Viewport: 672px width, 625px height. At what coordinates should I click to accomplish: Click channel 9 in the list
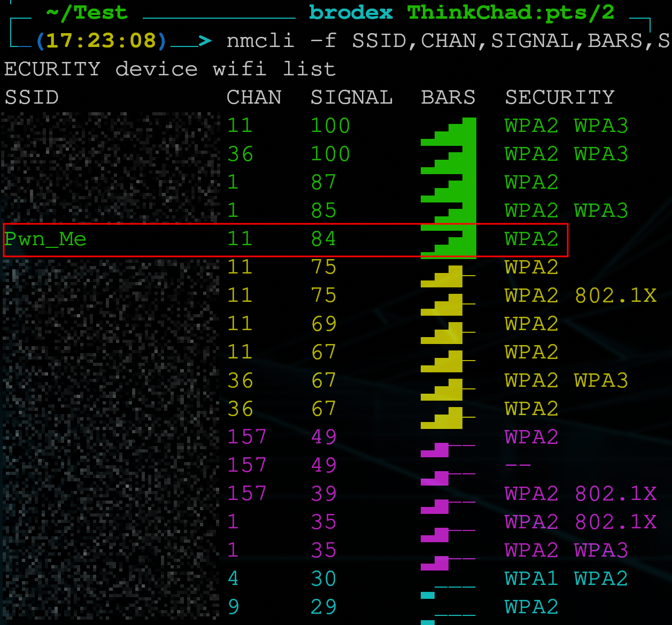233,607
